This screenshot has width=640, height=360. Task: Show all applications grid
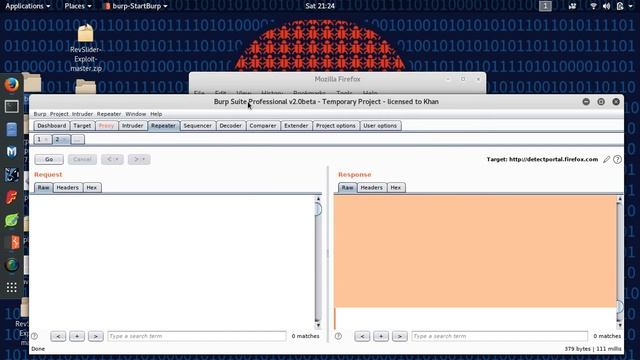(11, 287)
